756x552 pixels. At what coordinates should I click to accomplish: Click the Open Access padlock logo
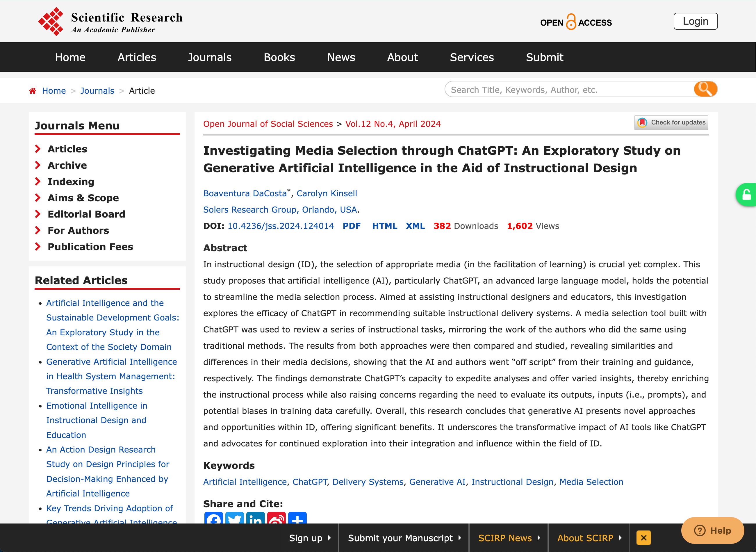(x=576, y=22)
